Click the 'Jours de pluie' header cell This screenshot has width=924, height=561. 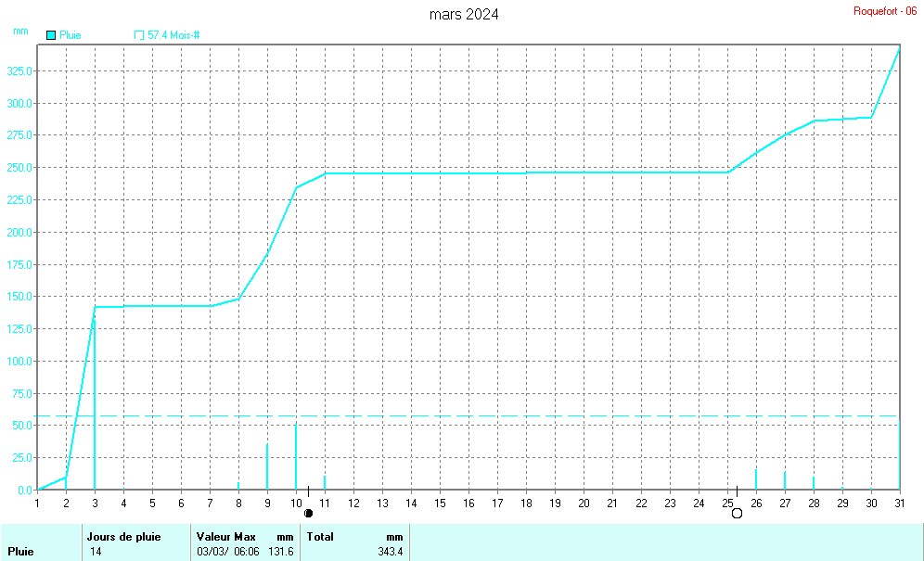click(x=123, y=537)
